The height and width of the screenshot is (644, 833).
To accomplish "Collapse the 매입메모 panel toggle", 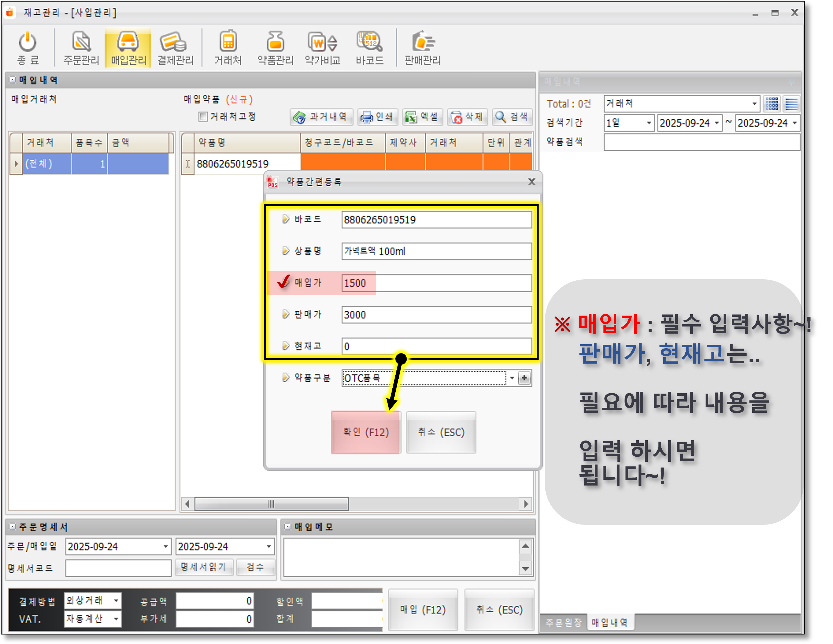I will click(x=288, y=526).
